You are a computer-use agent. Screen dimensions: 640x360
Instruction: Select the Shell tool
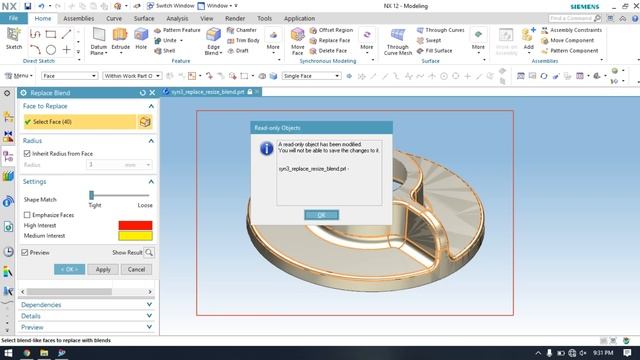click(x=165, y=51)
